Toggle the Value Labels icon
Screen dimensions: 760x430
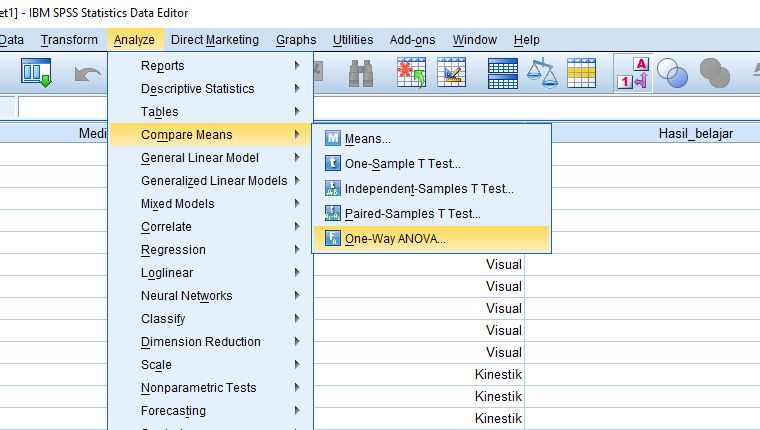[x=633, y=73]
